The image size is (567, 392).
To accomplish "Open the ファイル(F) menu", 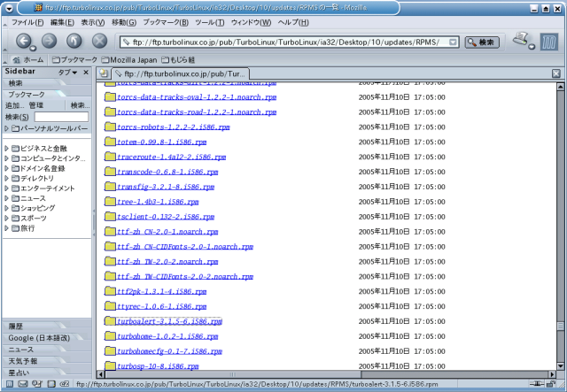I will click(x=27, y=22).
